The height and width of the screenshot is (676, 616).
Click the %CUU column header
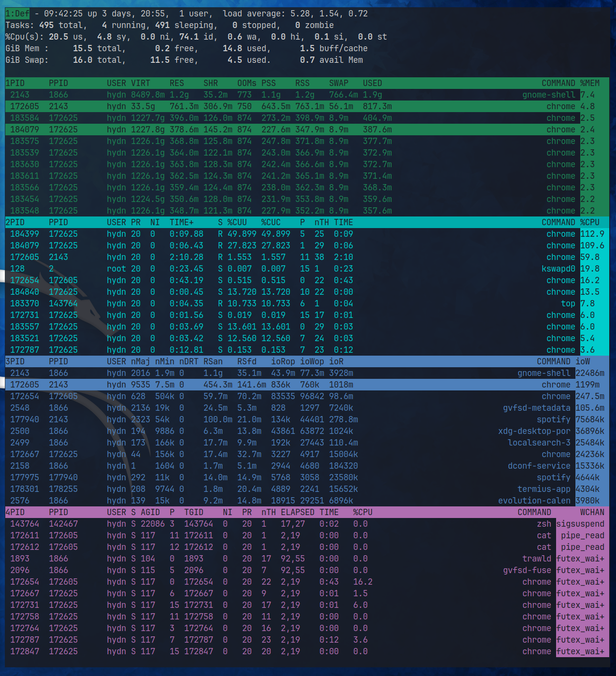pos(237,222)
